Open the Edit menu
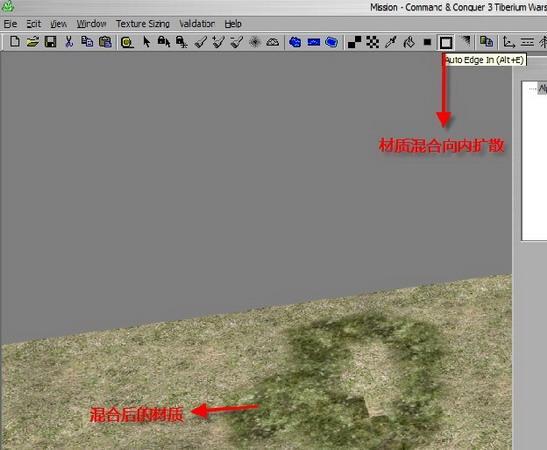The image size is (547, 450). tap(33, 24)
